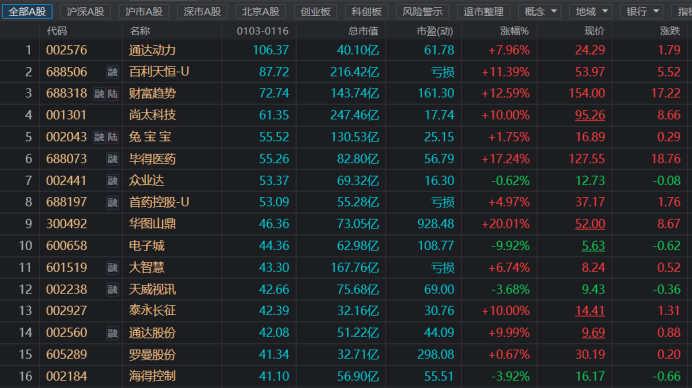Expand the 银行 dropdown list
The height and width of the screenshot is (388, 692).
click(x=642, y=11)
